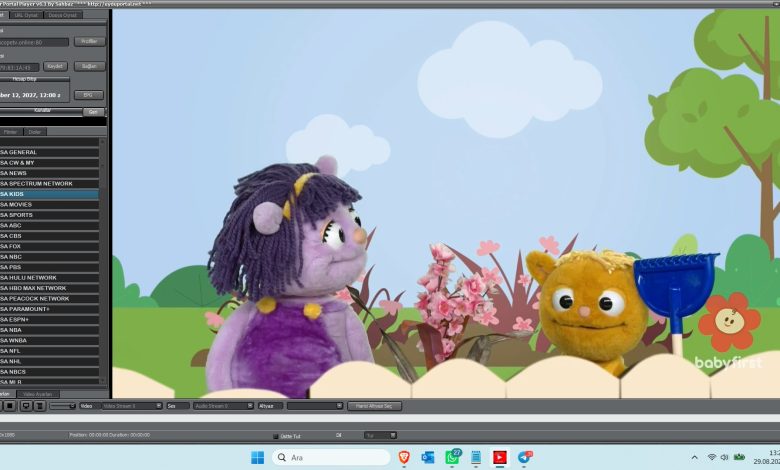
Task: Click the Kaydet button
Action: [x=55, y=66]
